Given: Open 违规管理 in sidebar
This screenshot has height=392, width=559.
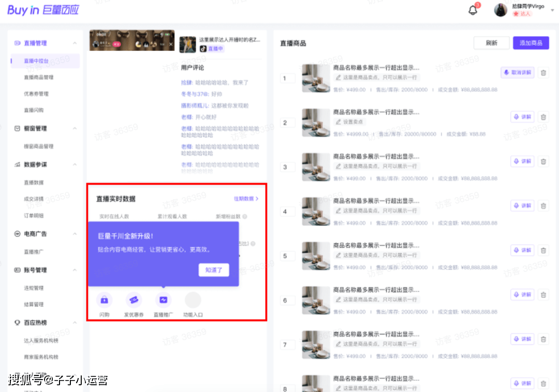Looking at the screenshot, I should [34, 288].
